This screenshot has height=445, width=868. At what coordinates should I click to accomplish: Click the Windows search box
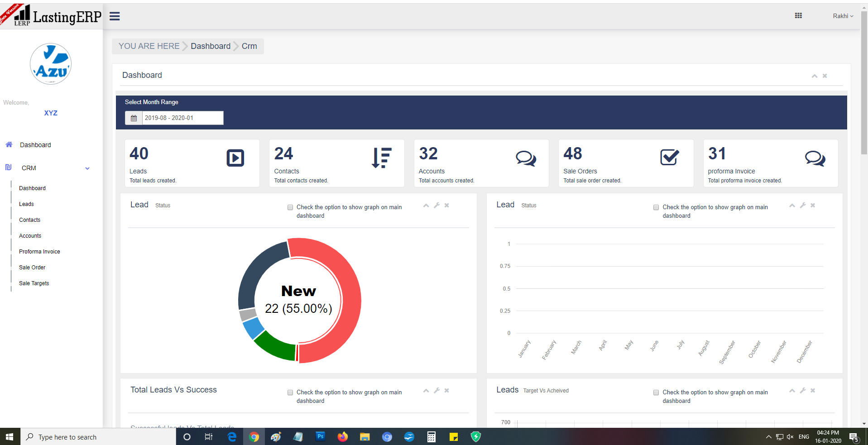coord(98,437)
